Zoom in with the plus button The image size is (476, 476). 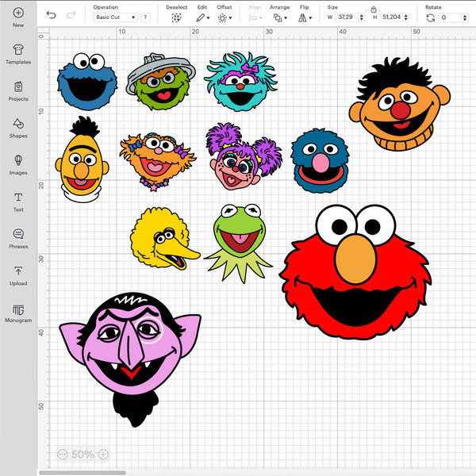103,454
